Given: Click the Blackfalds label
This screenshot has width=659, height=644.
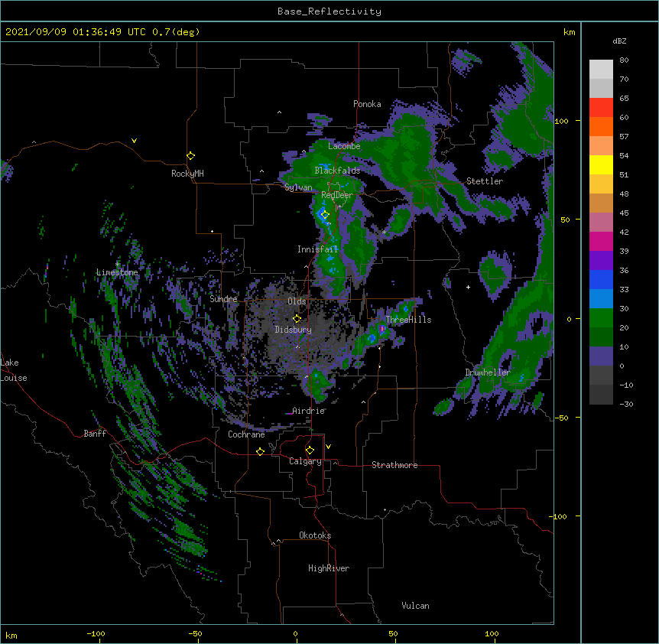Looking at the screenshot, I should point(337,171).
